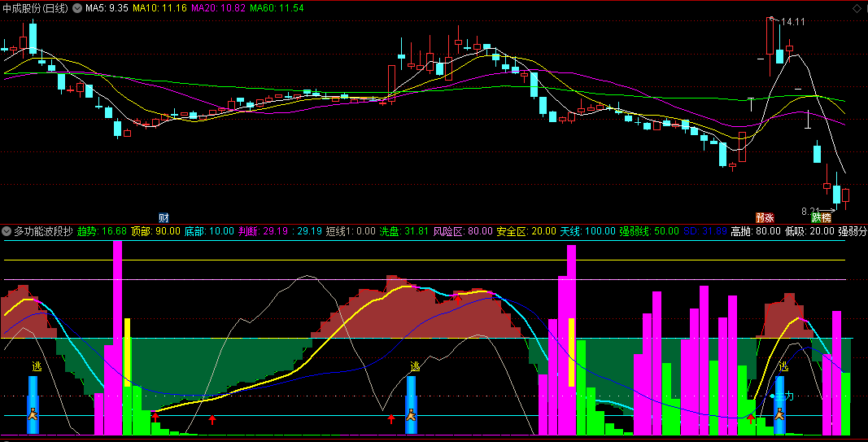868x442 pixels.
Task: Click the 财 marker on the chart
Action: click(x=164, y=217)
